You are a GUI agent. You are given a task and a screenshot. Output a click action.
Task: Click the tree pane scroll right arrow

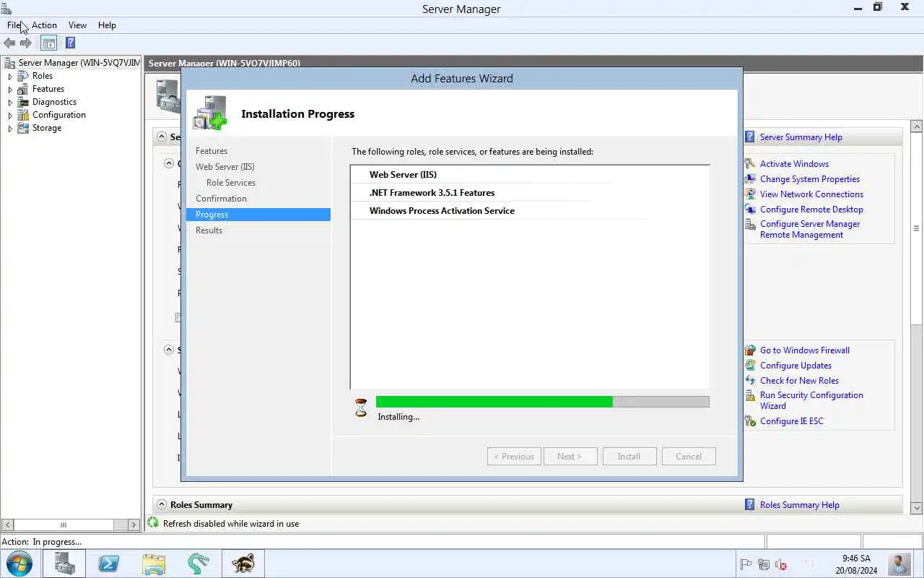(134, 525)
